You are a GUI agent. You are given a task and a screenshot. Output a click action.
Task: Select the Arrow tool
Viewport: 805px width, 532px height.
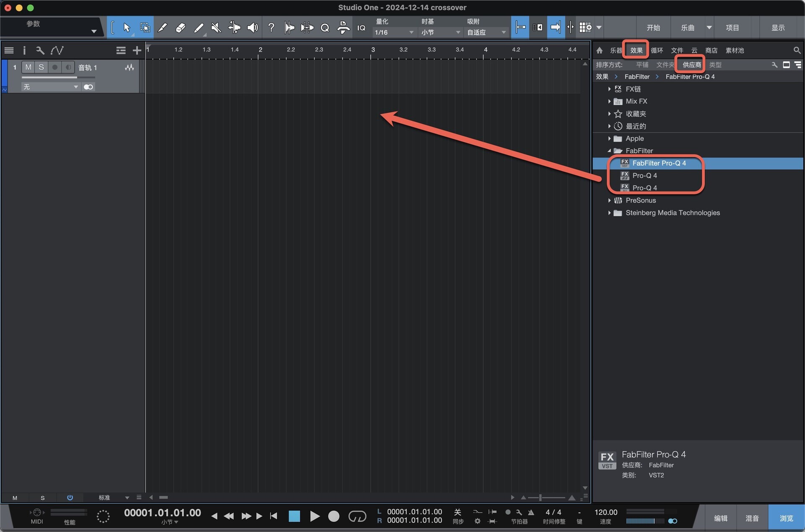(x=127, y=28)
